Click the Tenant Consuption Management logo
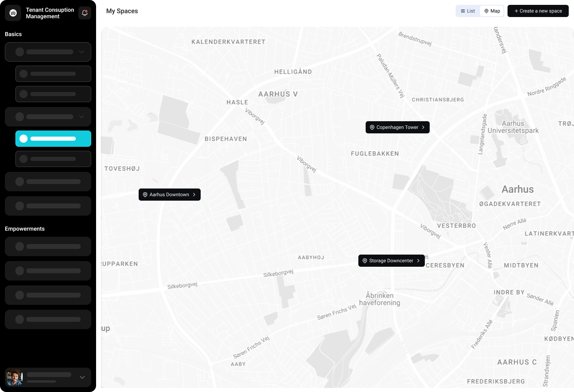 (x=13, y=13)
